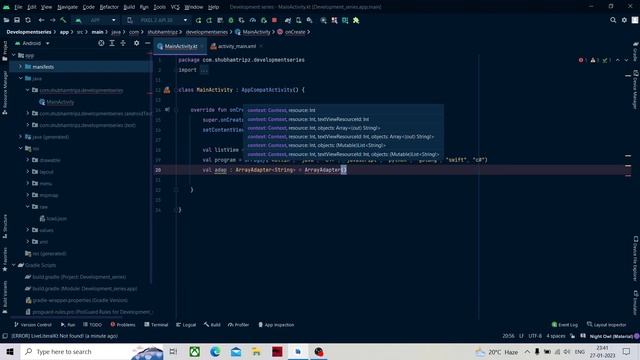Open Xbox app from the taskbar
This screenshot has height=360, width=640.
click(x=195, y=351)
